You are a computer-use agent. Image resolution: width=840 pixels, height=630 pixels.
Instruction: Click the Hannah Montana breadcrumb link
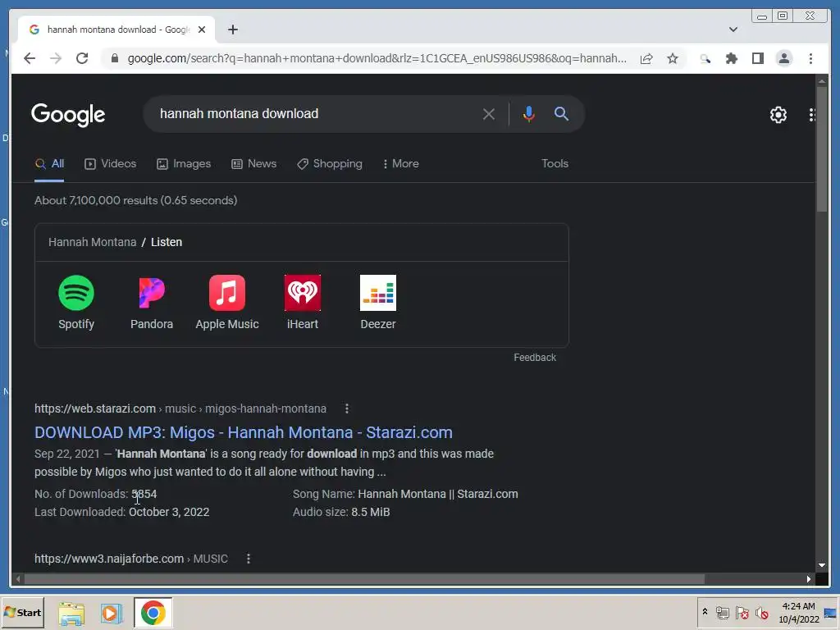point(92,242)
